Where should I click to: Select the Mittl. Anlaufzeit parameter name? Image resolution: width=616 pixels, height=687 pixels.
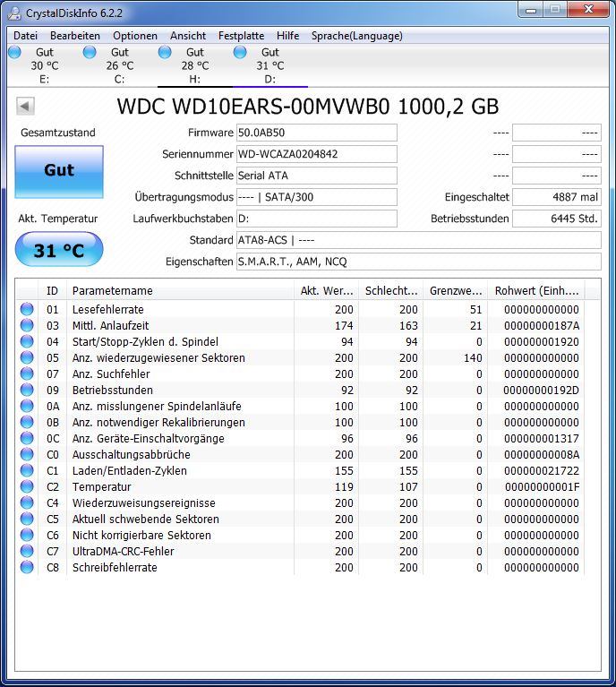110,325
